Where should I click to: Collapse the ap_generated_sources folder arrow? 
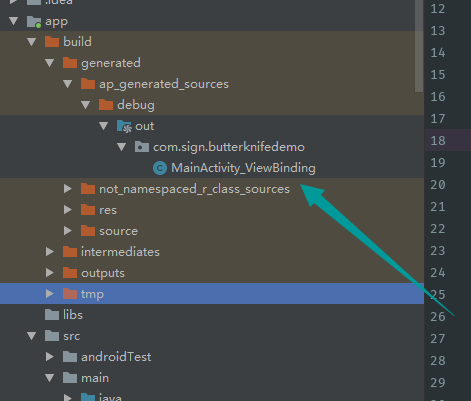[x=68, y=84]
